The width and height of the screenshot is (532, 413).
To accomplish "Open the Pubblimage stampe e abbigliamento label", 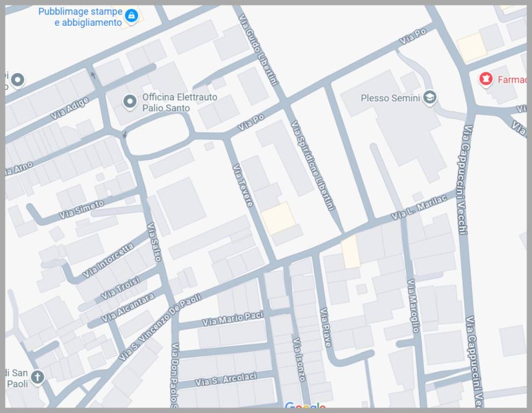I will pyautogui.click(x=80, y=17).
